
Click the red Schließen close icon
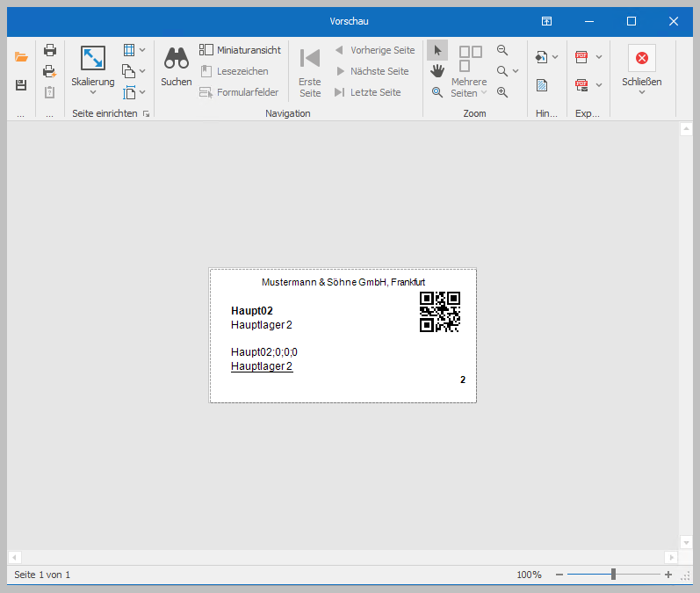point(641,58)
